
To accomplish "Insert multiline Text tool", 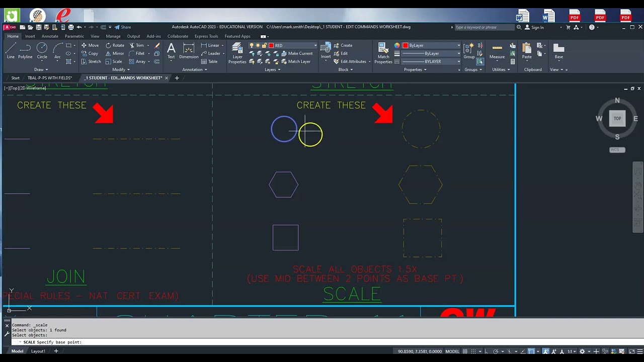I will coord(171,51).
